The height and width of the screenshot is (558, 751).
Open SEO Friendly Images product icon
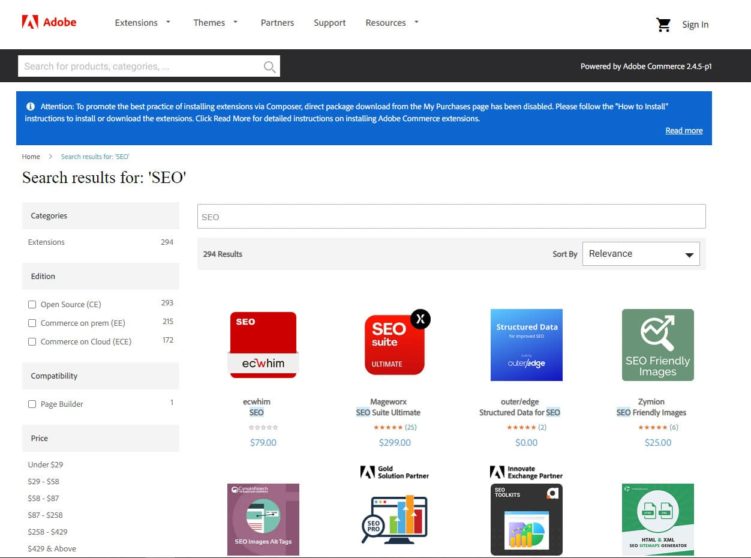click(x=658, y=345)
